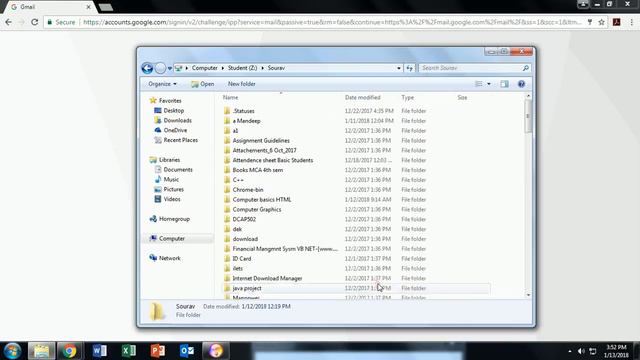Open Word from the taskbar
This screenshot has width=640, height=360.
pos(99,351)
